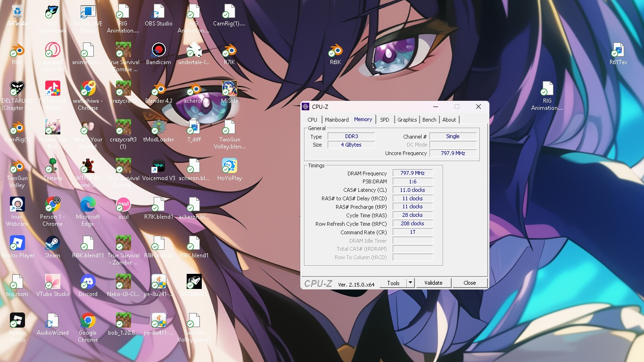Click the DDR3 memory type field
This screenshot has width=644, height=362.
(351, 136)
